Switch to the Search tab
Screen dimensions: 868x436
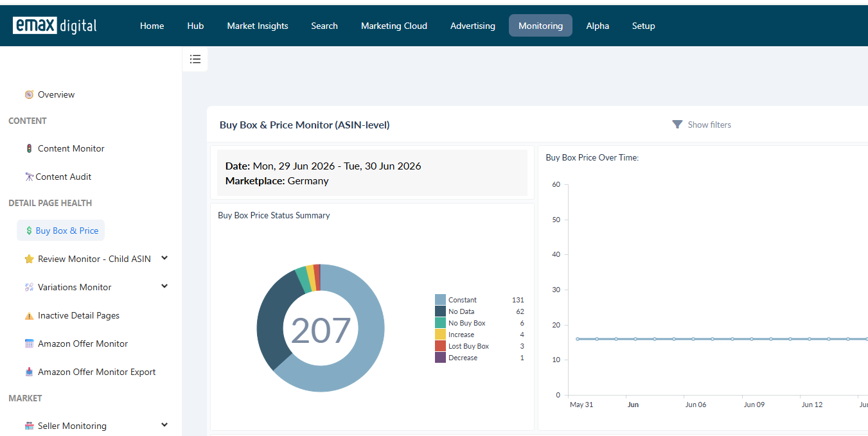tap(324, 26)
